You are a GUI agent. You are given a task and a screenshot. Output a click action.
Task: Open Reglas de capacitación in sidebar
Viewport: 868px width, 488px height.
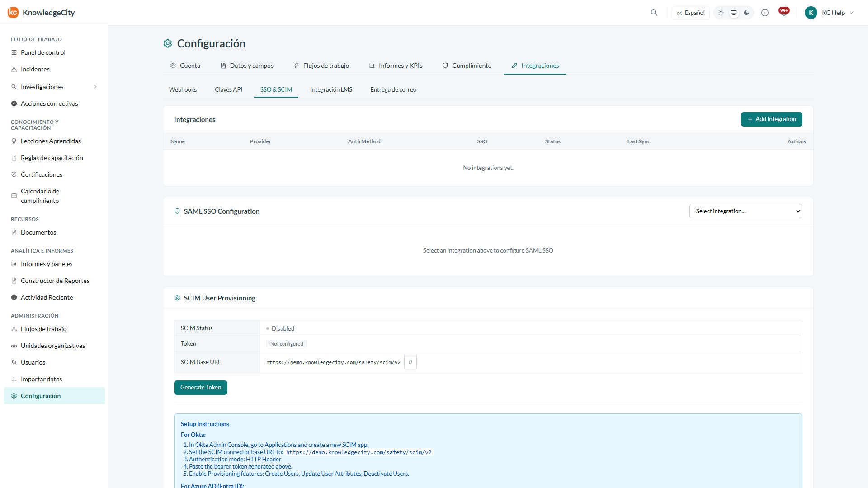[x=54, y=158]
